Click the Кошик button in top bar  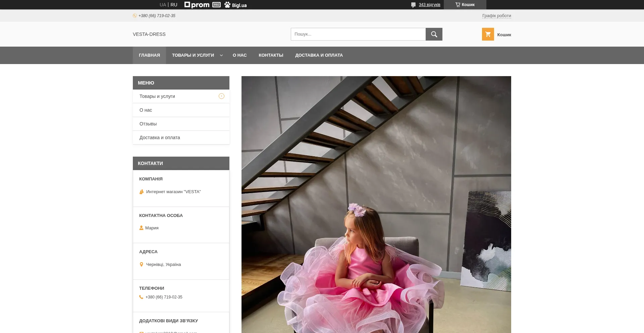[465, 5]
